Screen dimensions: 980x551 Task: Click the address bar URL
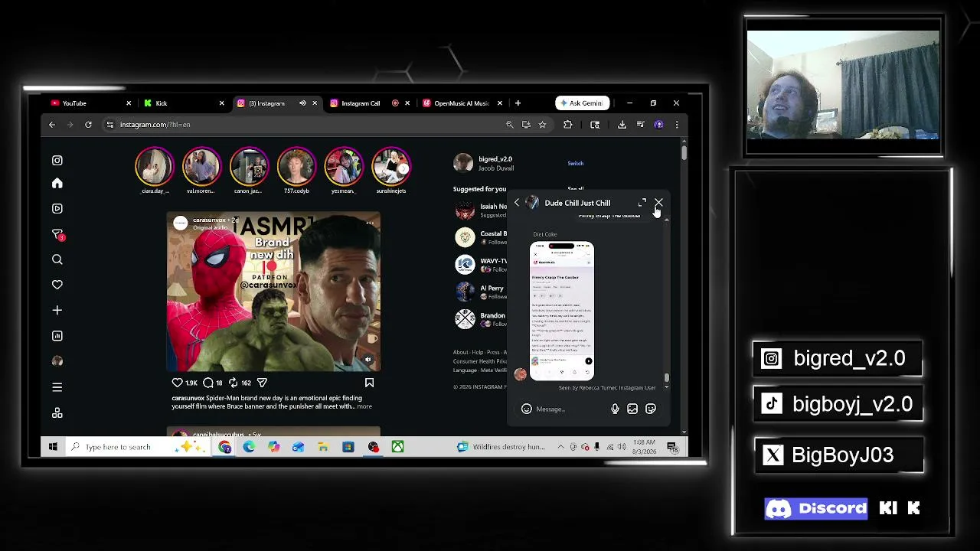(155, 125)
